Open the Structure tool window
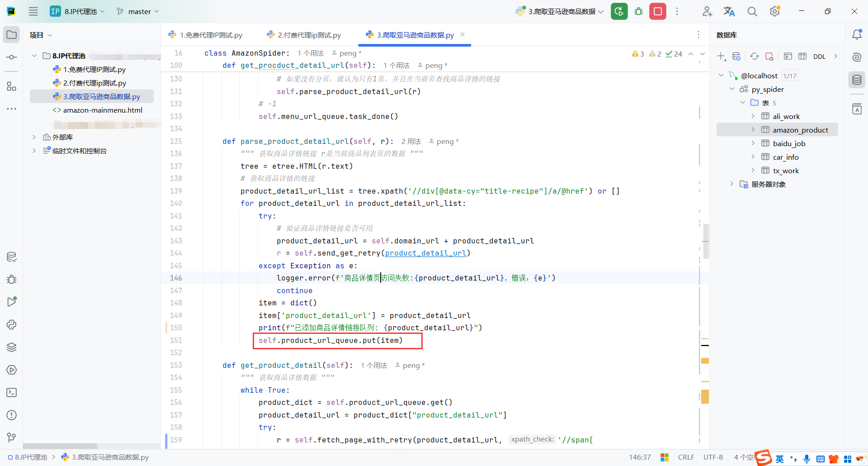 point(12,86)
